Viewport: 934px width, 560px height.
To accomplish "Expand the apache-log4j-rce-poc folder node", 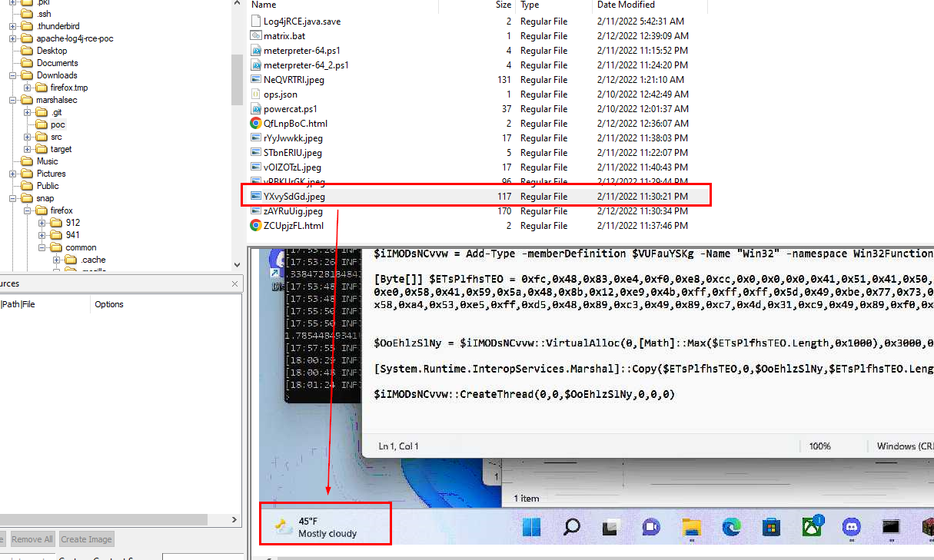I will (x=13, y=38).
